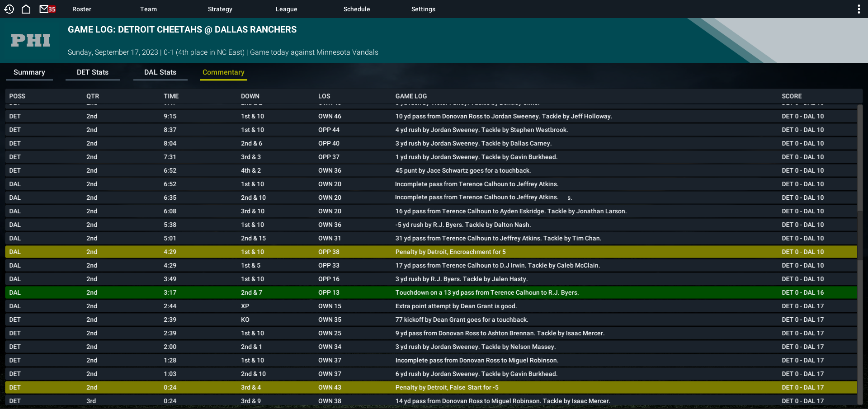Select the Commentary tab
The image size is (868, 409).
click(x=223, y=73)
